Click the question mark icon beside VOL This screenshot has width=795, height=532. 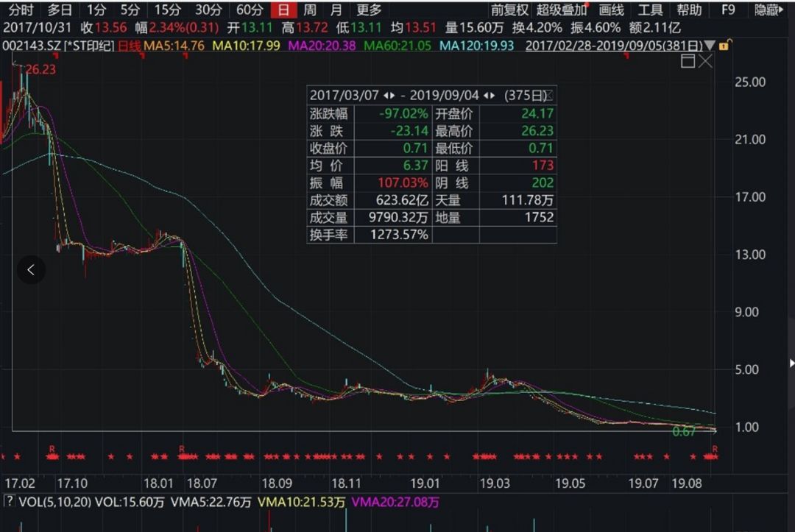(x=9, y=502)
